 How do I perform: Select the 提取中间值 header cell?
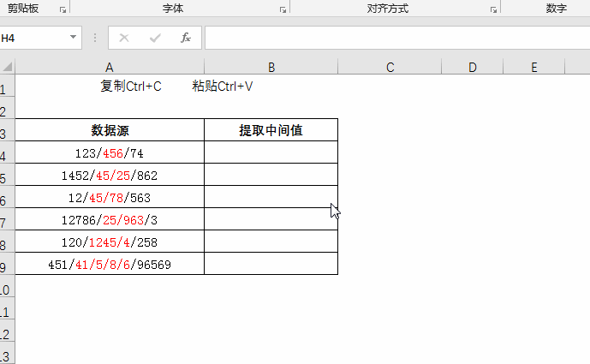(271, 130)
